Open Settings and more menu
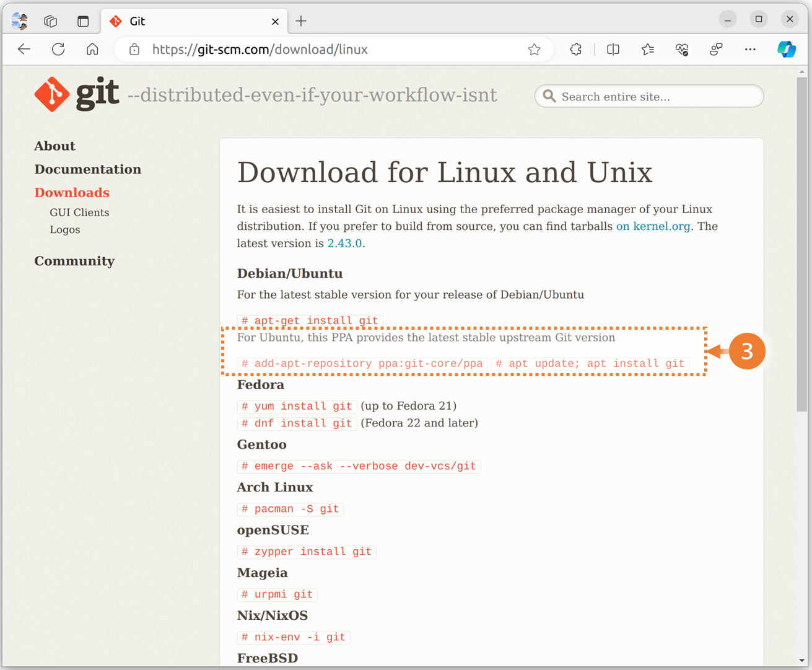Image resolution: width=812 pixels, height=670 pixels. pos(750,50)
